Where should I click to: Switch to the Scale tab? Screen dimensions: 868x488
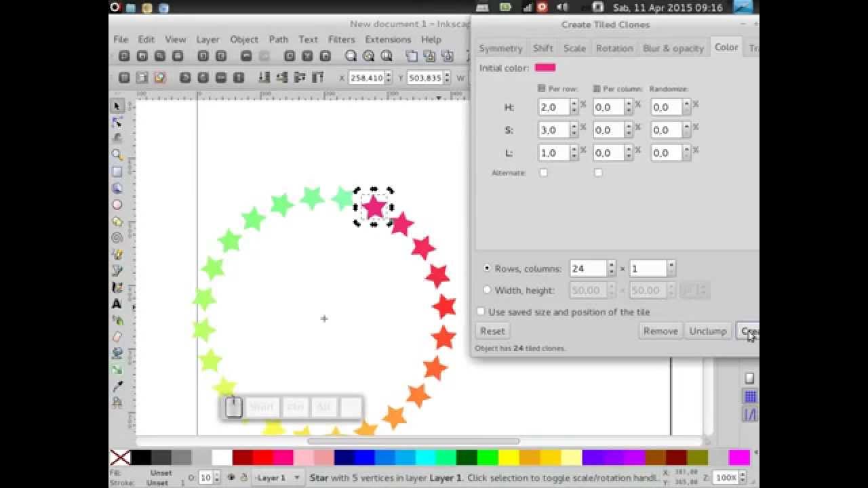pos(574,48)
